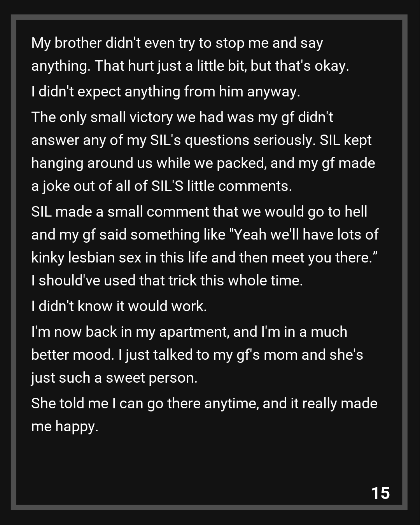The image size is (420, 525).
Task: Click the line "SIL made a small comment"
Action: click(199, 212)
